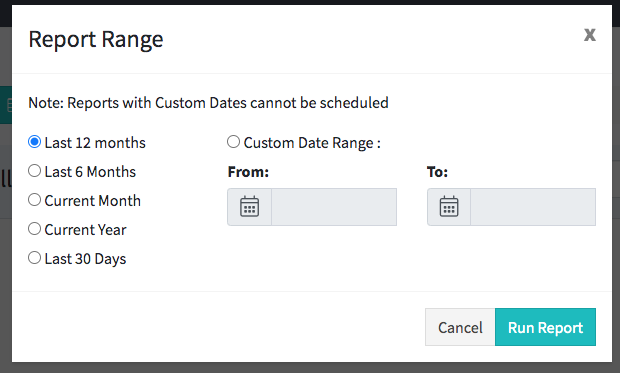This screenshot has height=373, width=620.
Task: Select the Last 12 months radio button
Action: click(x=34, y=142)
